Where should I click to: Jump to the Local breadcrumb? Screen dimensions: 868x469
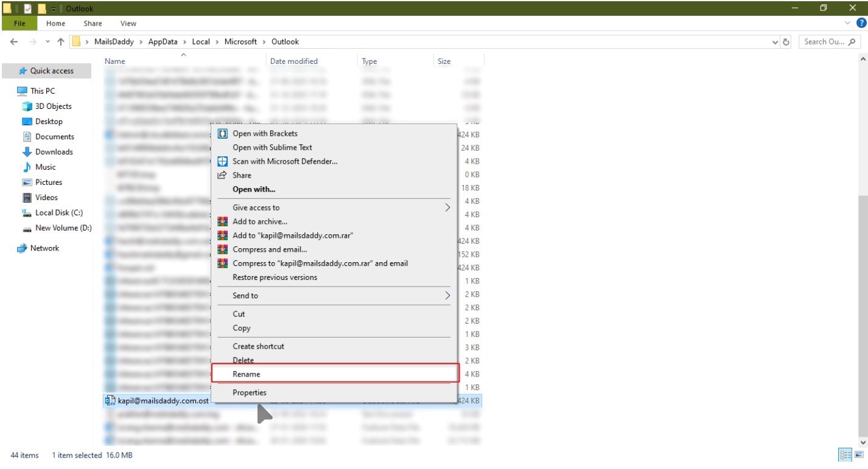tap(201, 42)
